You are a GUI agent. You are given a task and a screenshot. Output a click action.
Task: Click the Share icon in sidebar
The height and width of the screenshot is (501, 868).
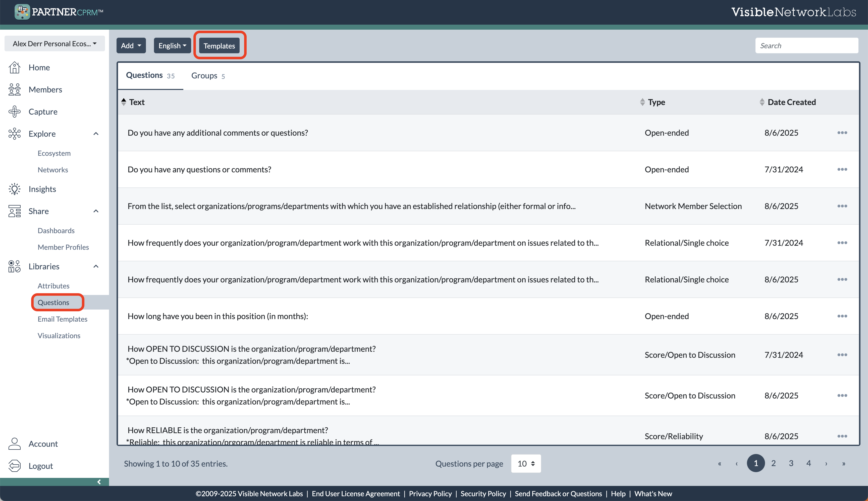click(x=15, y=211)
